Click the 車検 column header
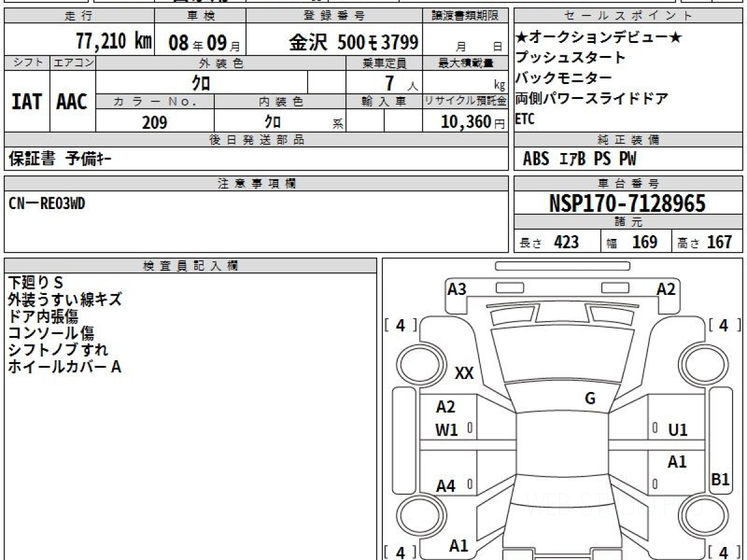747x560 pixels. point(200,16)
